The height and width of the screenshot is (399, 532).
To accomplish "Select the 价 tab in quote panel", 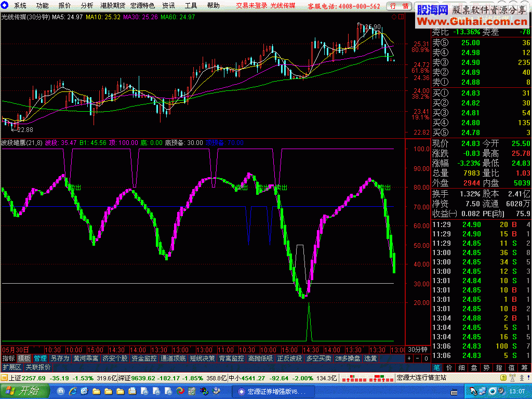I will (449, 367).
